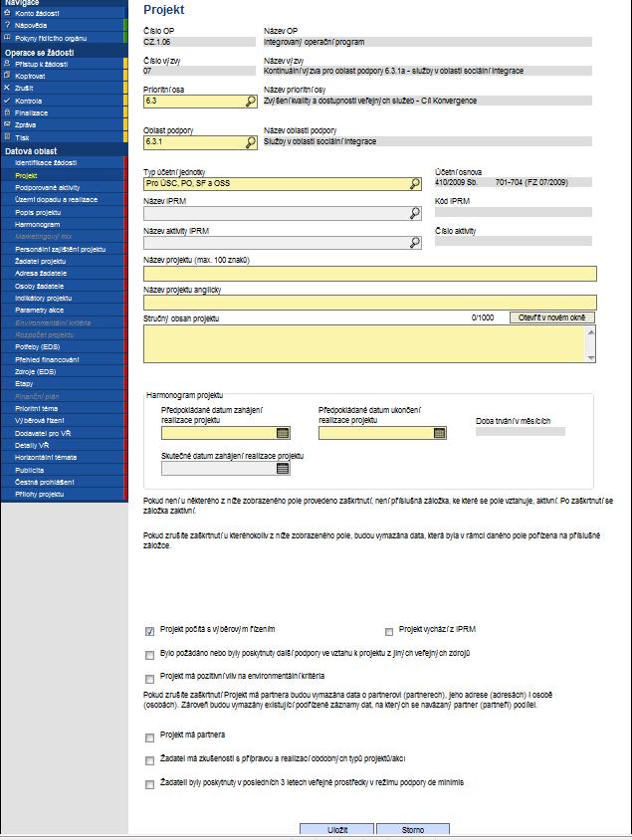Screen dimensions: 632x840
Task: Open Přístup k žádosti person icon
Action: tap(7, 64)
